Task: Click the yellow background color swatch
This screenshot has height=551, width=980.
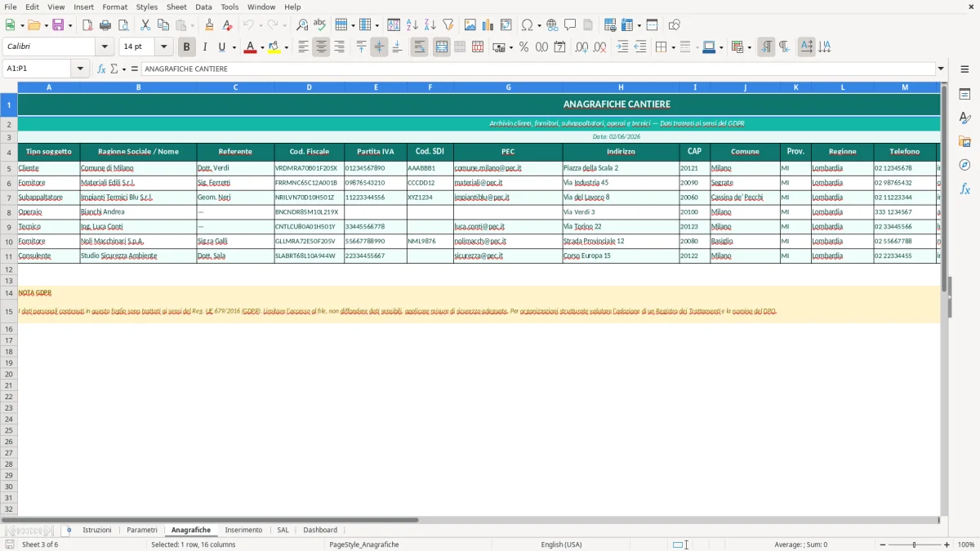Action: coord(274,47)
